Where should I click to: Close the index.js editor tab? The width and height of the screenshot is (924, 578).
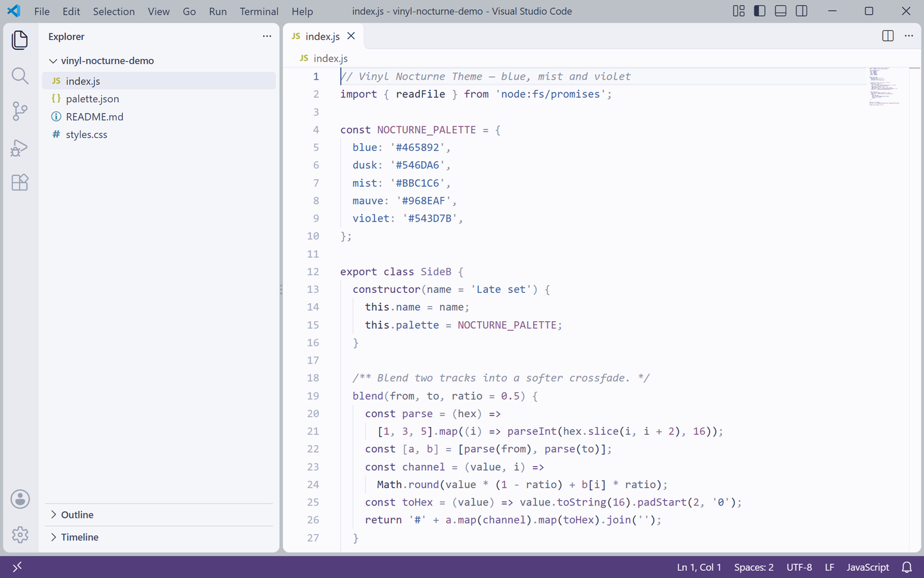pos(351,36)
